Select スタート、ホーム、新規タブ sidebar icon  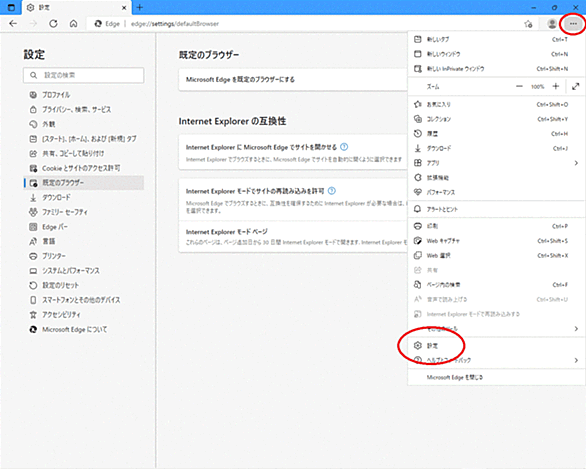33,139
